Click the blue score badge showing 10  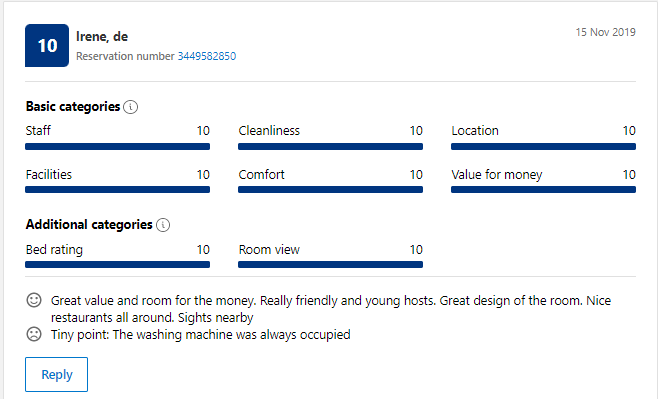(x=47, y=45)
